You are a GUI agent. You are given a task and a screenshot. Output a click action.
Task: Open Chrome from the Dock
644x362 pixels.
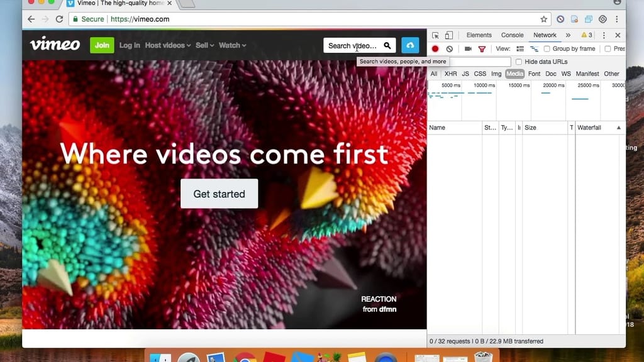245,358
